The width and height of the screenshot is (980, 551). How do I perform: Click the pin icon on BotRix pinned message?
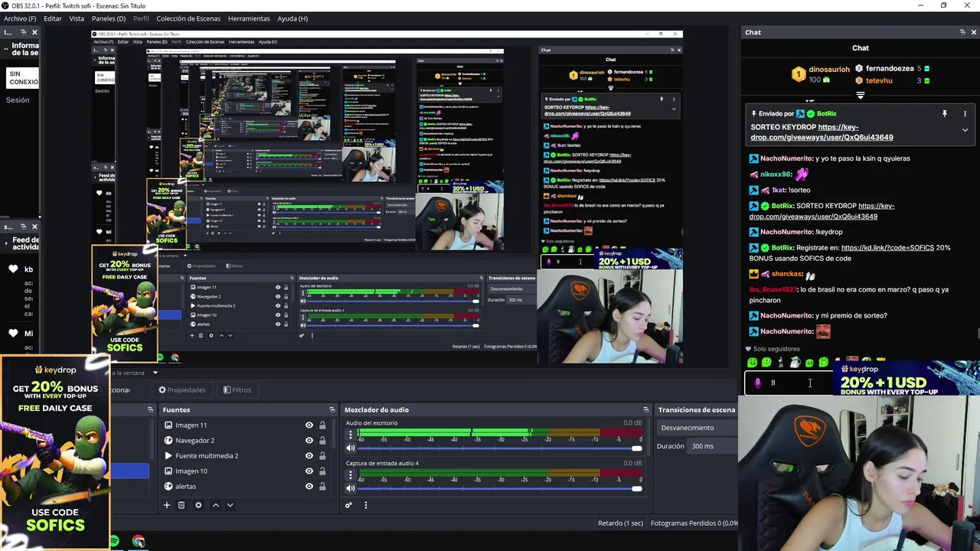945,113
